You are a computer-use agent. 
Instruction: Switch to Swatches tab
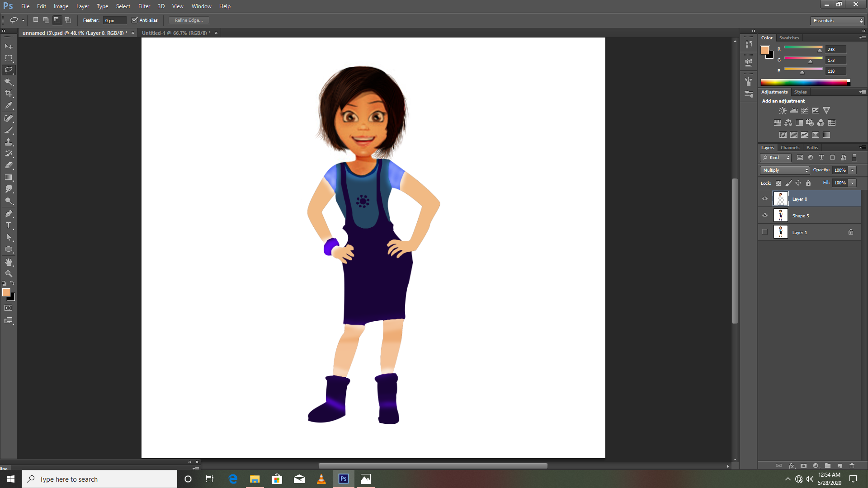[789, 38]
